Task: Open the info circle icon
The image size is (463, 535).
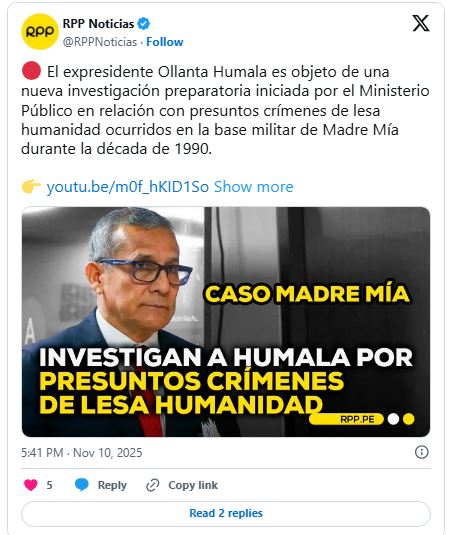Action: pyautogui.click(x=421, y=452)
